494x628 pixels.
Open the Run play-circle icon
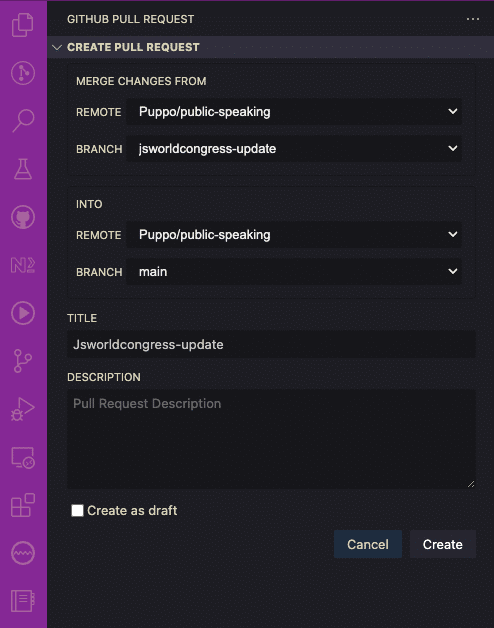click(23, 313)
